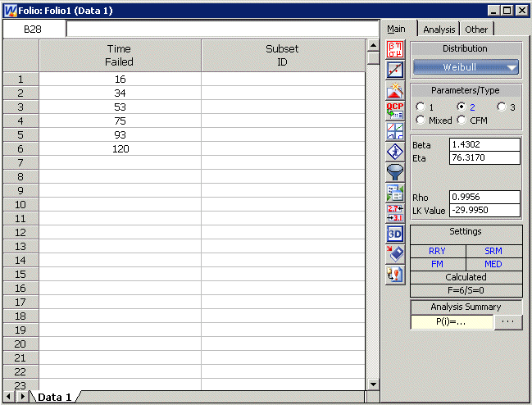Open the 3D plot icon
This screenshot has height=405, width=532.
click(x=395, y=234)
